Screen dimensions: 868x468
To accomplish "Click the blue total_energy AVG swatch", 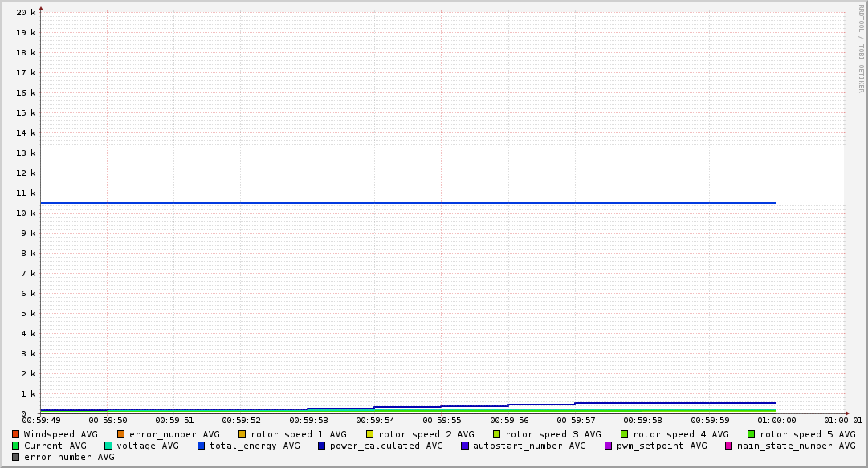I will coord(202,446).
